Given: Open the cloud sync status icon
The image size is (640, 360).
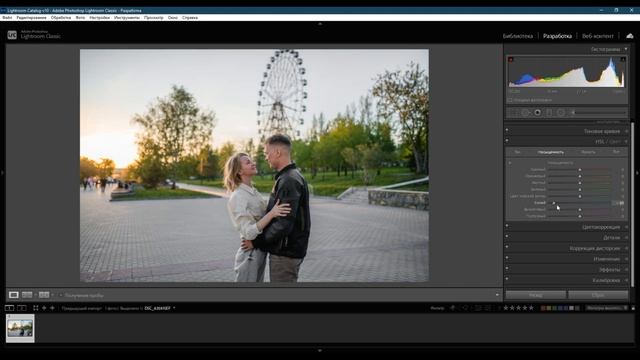Looking at the screenshot, I should [630, 36].
